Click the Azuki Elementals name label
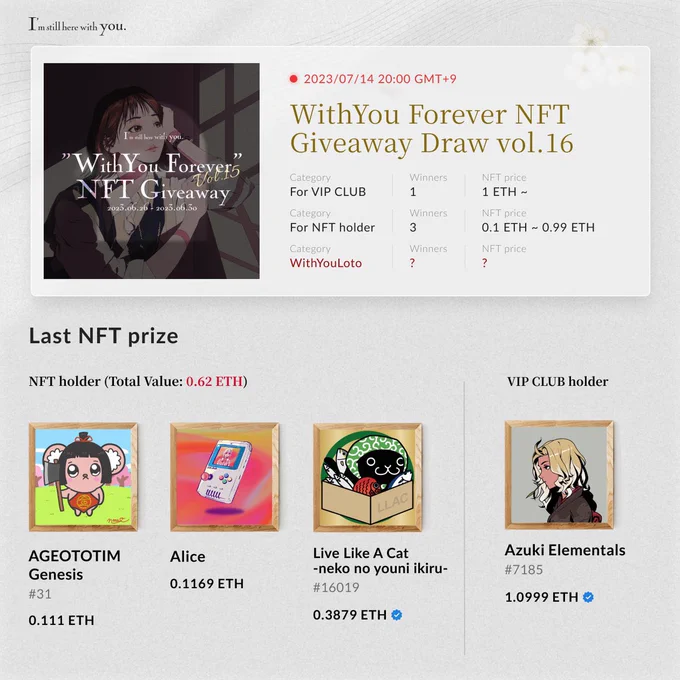Screen dimensions: 680x680 (565, 550)
